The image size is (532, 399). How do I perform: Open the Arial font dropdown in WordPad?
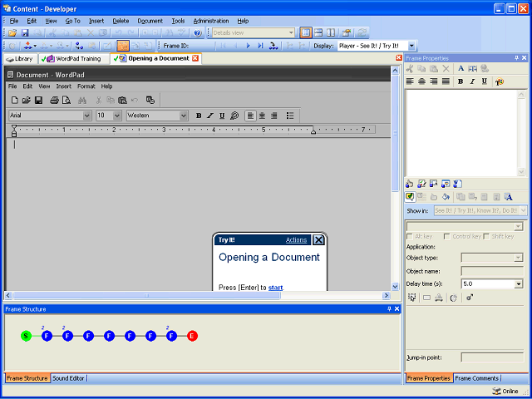pyautogui.click(x=86, y=116)
